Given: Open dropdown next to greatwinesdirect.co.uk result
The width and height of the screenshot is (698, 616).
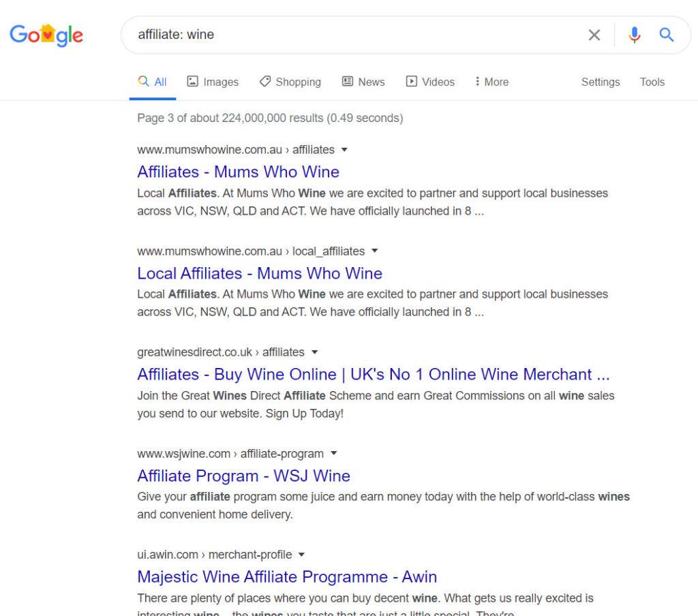Looking at the screenshot, I should click(314, 352).
